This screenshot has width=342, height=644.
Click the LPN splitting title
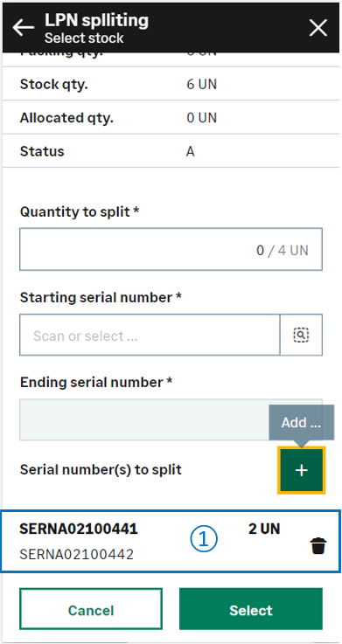(96, 20)
